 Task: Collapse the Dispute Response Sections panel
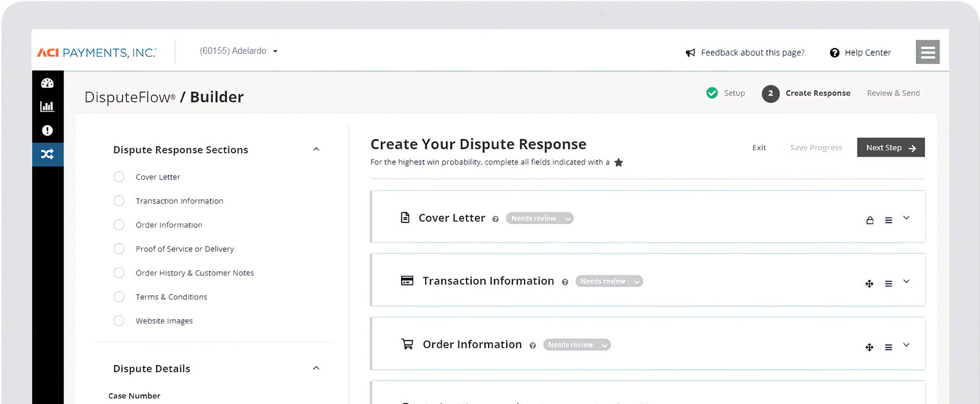(x=316, y=149)
